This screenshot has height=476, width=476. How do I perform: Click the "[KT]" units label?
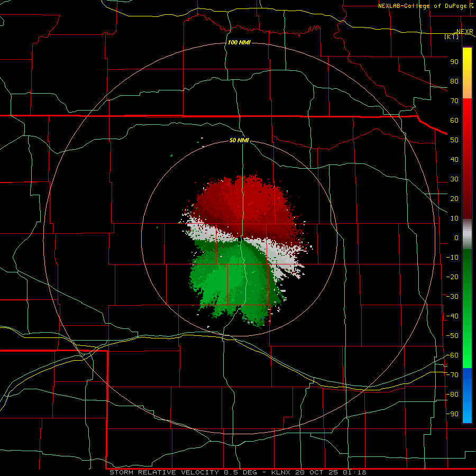[452, 36]
